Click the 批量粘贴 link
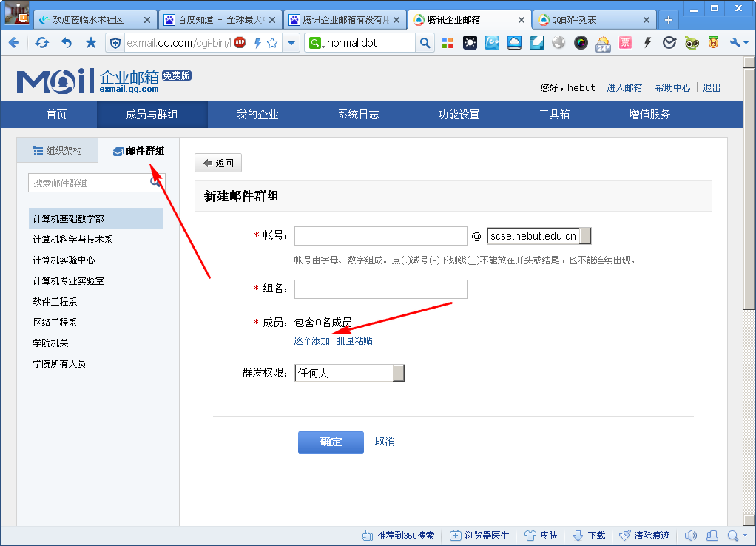The height and width of the screenshot is (546, 756). (355, 341)
